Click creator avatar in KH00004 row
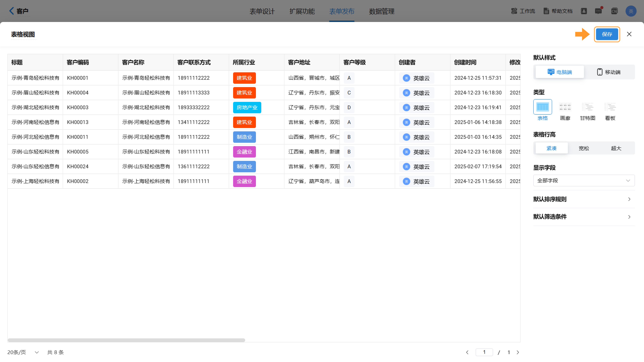Viewport: 644px width, 362px height. (407, 93)
